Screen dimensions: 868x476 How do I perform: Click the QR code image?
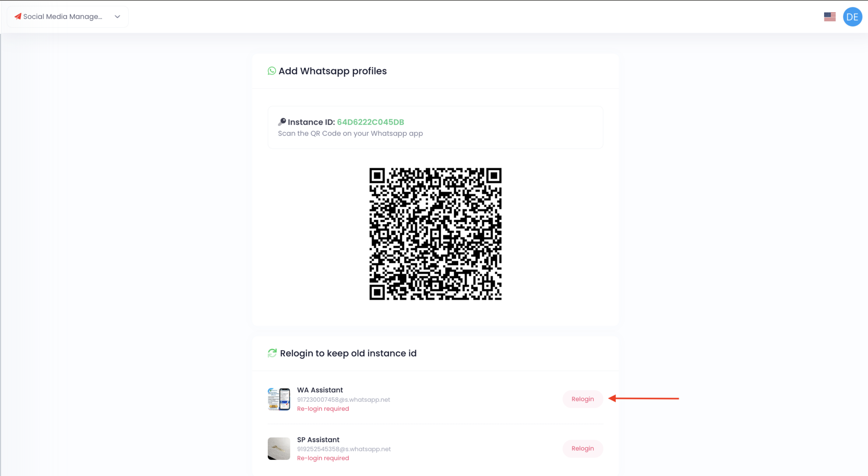pos(435,234)
